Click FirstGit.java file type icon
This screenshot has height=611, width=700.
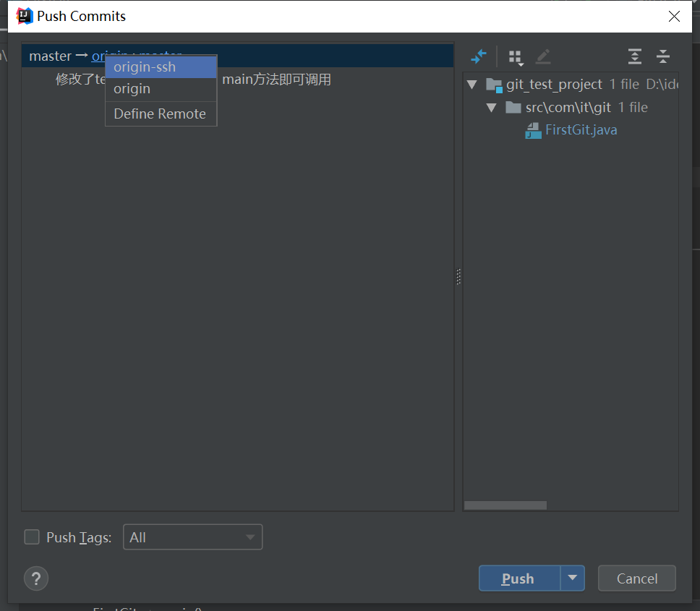pyautogui.click(x=534, y=131)
